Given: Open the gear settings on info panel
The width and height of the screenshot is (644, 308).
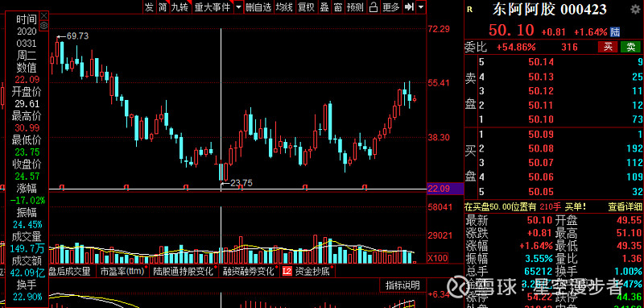Looking at the screenshot, I should [x=44, y=26].
